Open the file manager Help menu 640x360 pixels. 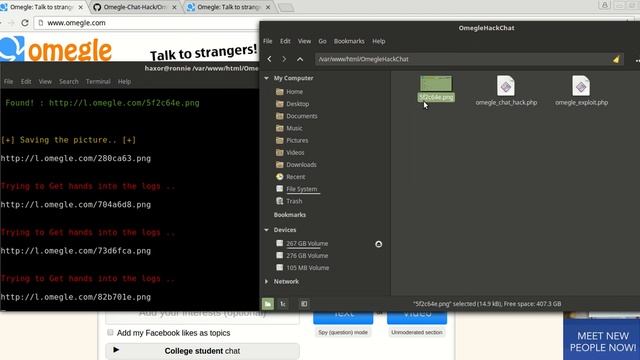pos(379,41)
